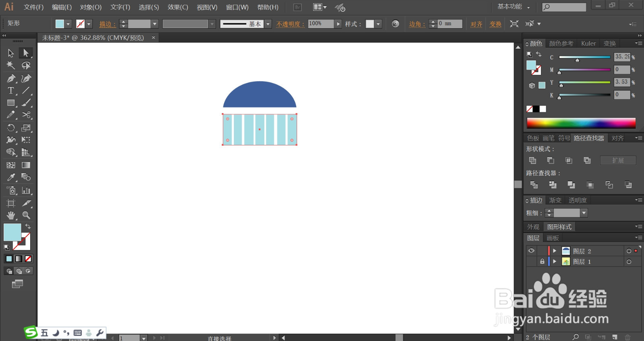
Task: Select the Type tool
Action: tap(11, 91)
